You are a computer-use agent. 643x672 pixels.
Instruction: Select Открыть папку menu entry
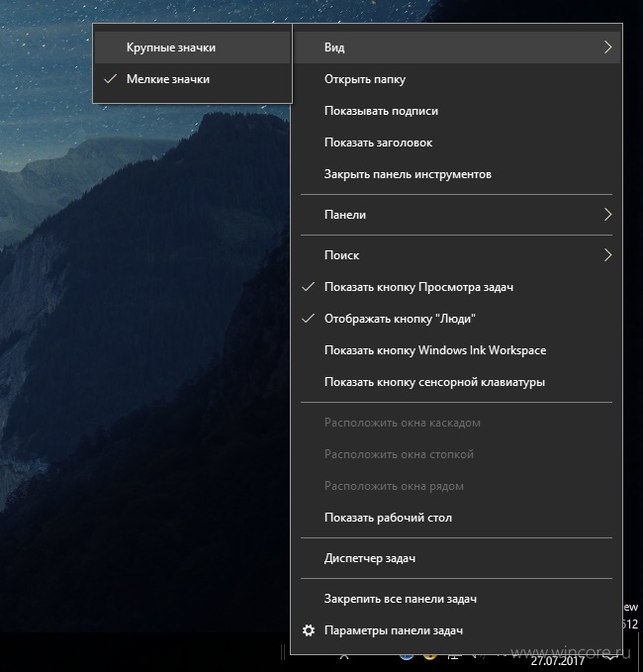456,79
